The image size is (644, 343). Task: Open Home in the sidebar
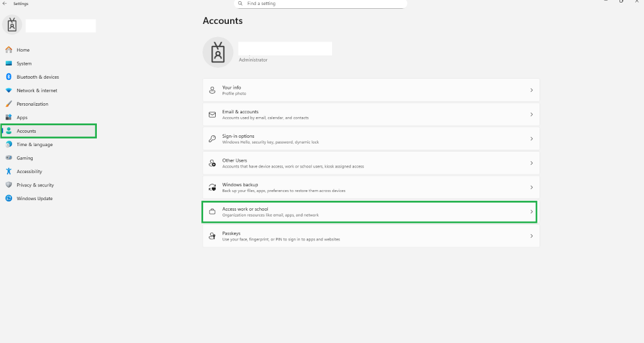click(x=48, y=50)
